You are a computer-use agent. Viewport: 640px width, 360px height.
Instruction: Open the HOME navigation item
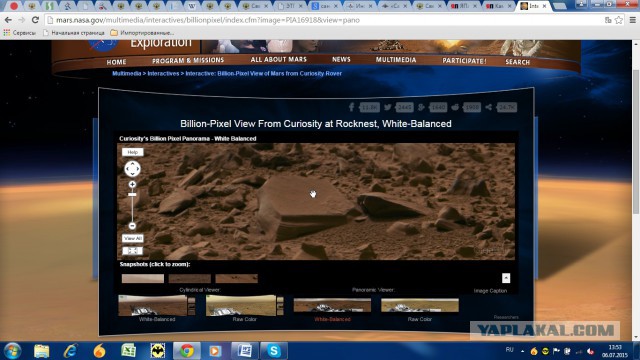[x=116, y=62]
